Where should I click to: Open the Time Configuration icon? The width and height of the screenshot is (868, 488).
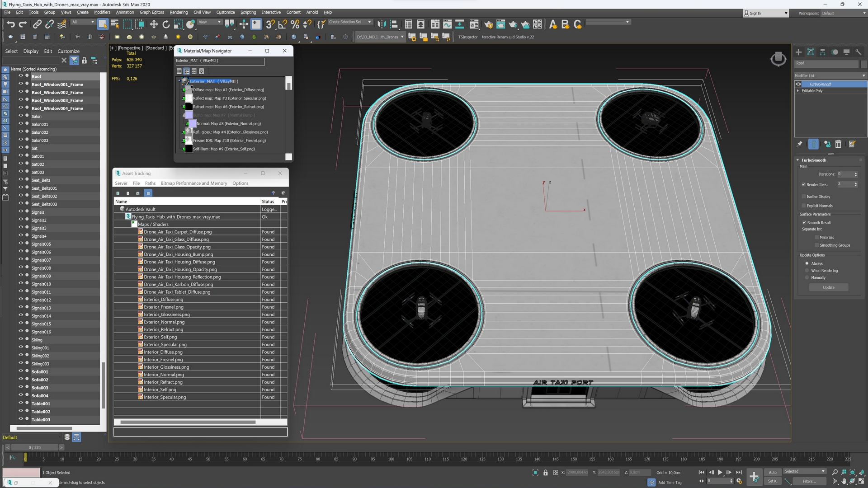coord(739,481)
